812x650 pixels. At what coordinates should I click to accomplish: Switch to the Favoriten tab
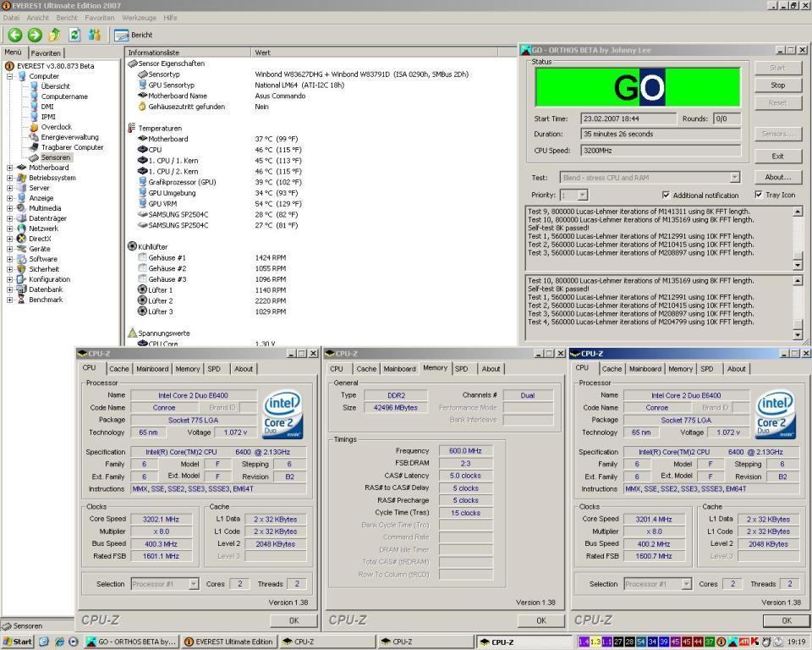coord(46,52)
